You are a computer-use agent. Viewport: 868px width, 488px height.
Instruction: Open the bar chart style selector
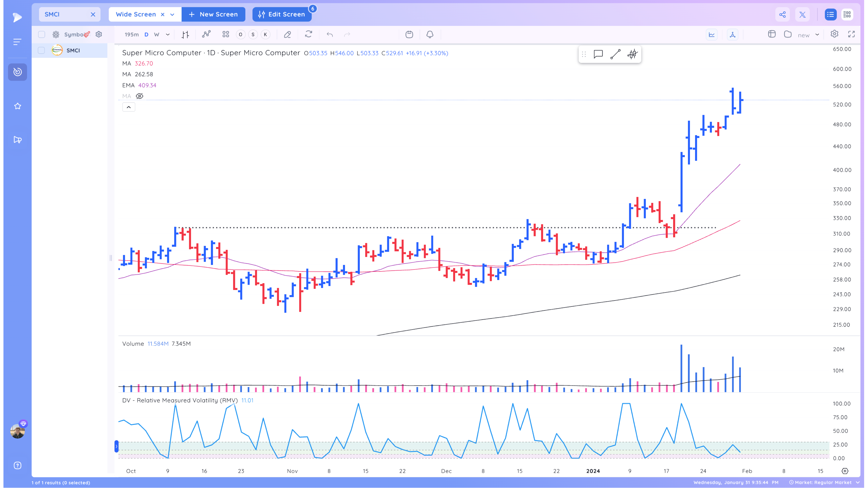(x=185, y=34)
